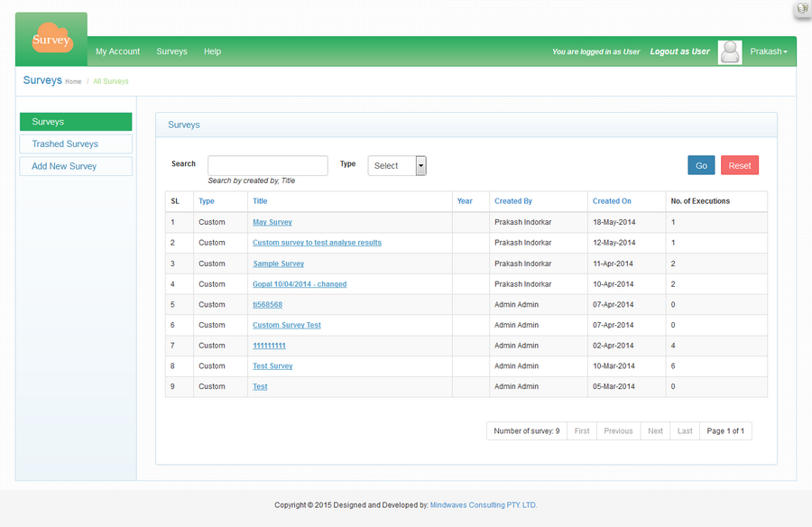Choose Add New Survey in sidebar

click(76, 166)
